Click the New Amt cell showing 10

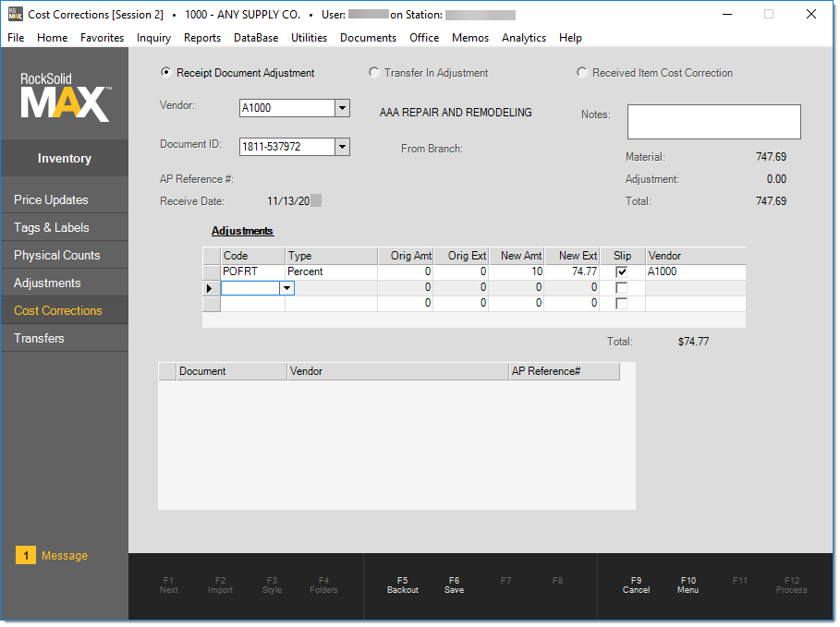[x=517, y=272]
